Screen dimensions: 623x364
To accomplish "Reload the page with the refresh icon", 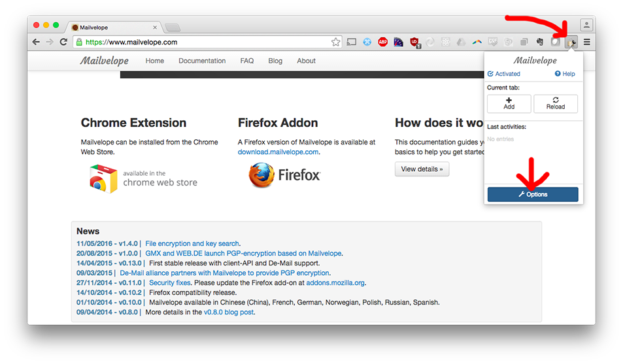I will 63,42.
